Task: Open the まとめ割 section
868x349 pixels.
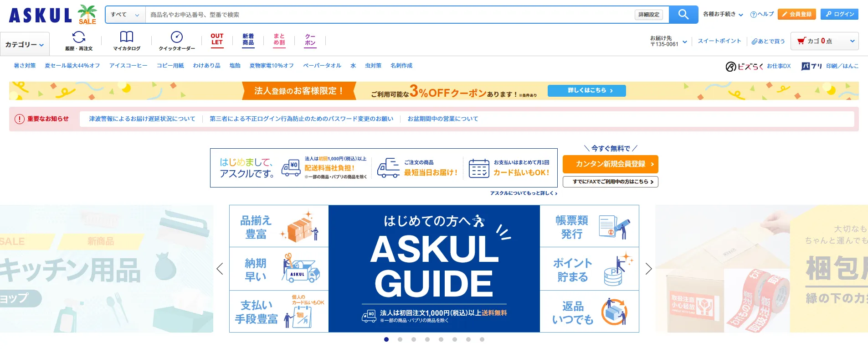Action: (279, 40)
